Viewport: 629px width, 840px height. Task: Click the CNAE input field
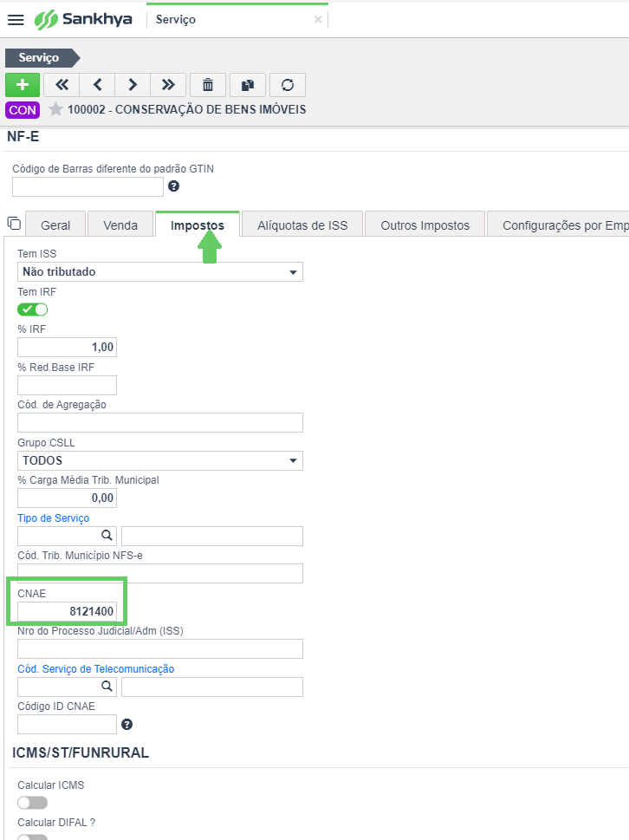pyautogui.click(x=67, y=611)
